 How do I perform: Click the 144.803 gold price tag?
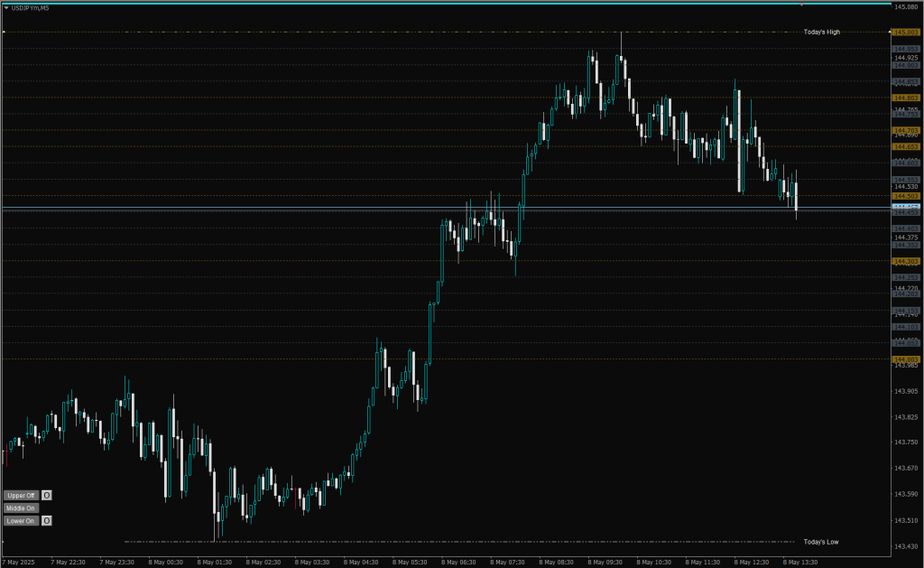coord(905,98)
